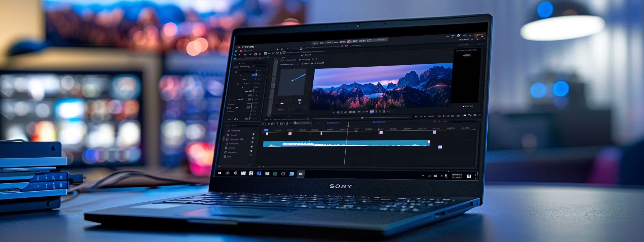Click the red record circle in top toolbar
644x242 pixels.
tap(348, 41)
